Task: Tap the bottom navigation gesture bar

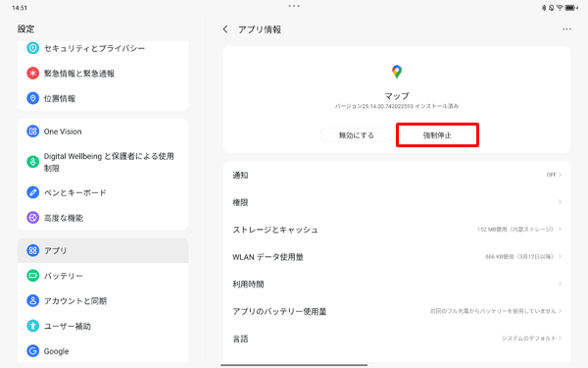Action: coord(294,365)
